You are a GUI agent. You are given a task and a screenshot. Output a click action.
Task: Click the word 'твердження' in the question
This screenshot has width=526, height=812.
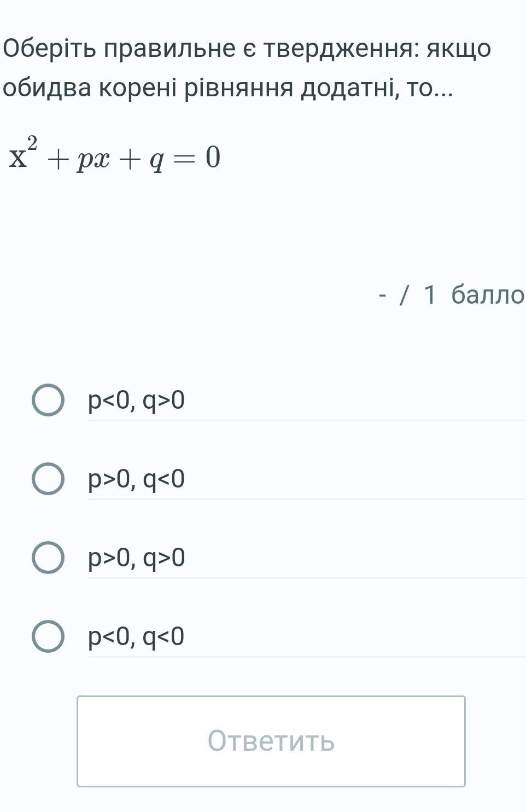tap(342, 49)
